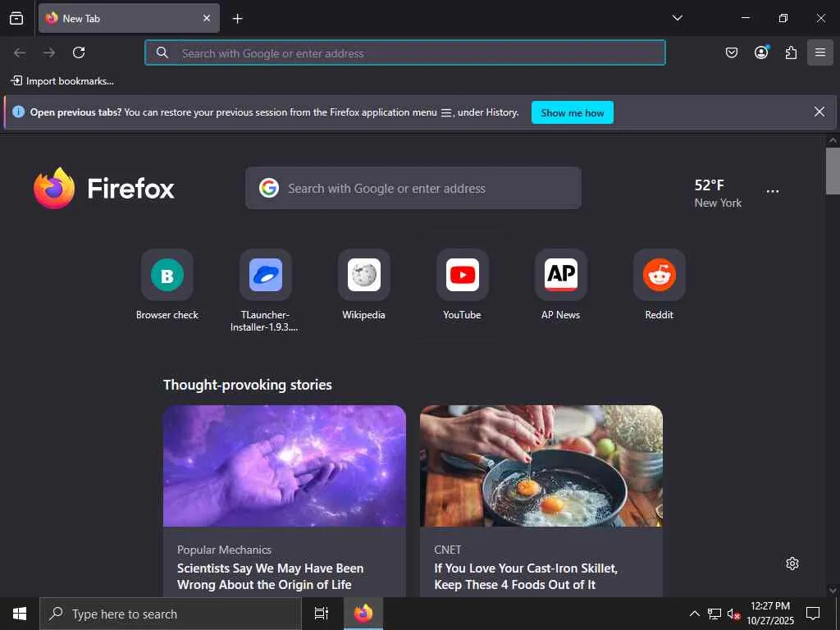The height and width of the screenshot is (630, 840).
Task: Click the Firefox logo on new tab page
Action: coord(103,188)
